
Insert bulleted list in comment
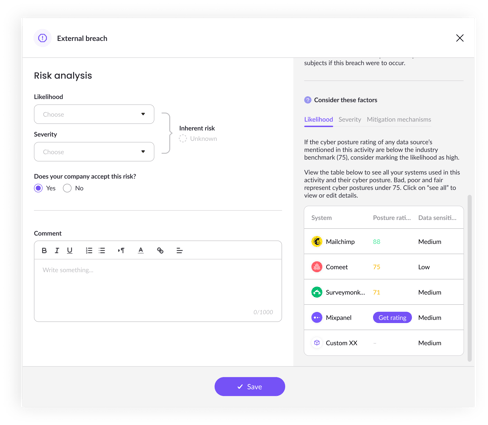coord(102,250)
